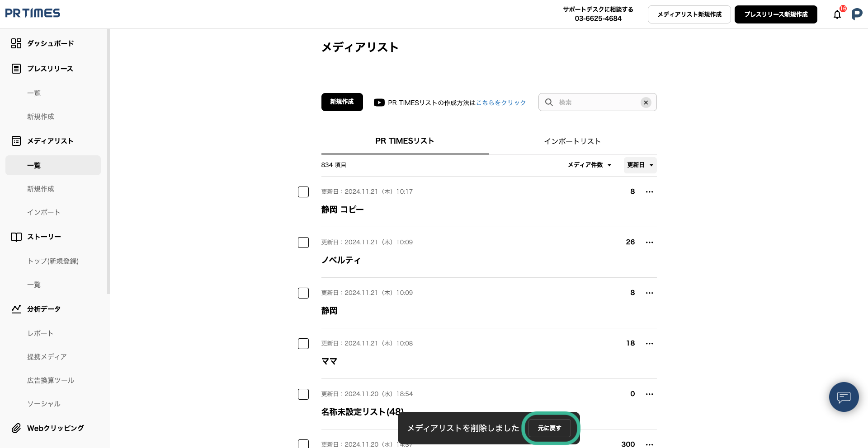Open three-dot options for 静岡 コピー
This screenshot has width=868, height=448.
point(649,192)
